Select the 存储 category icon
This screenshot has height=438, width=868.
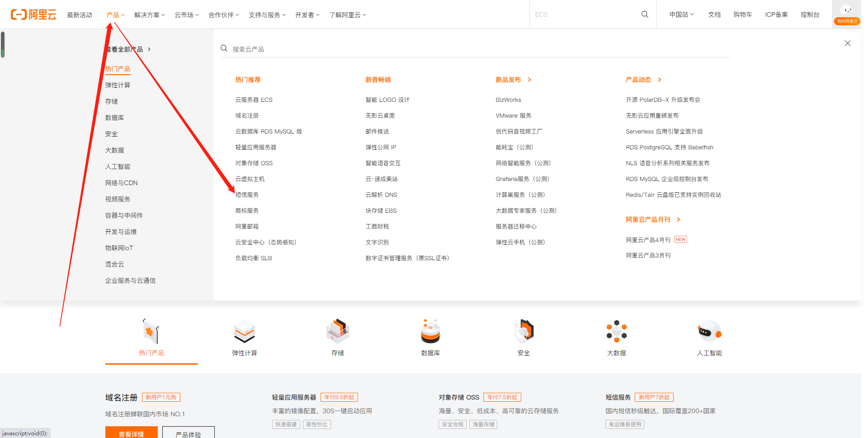tap(338, 331)
